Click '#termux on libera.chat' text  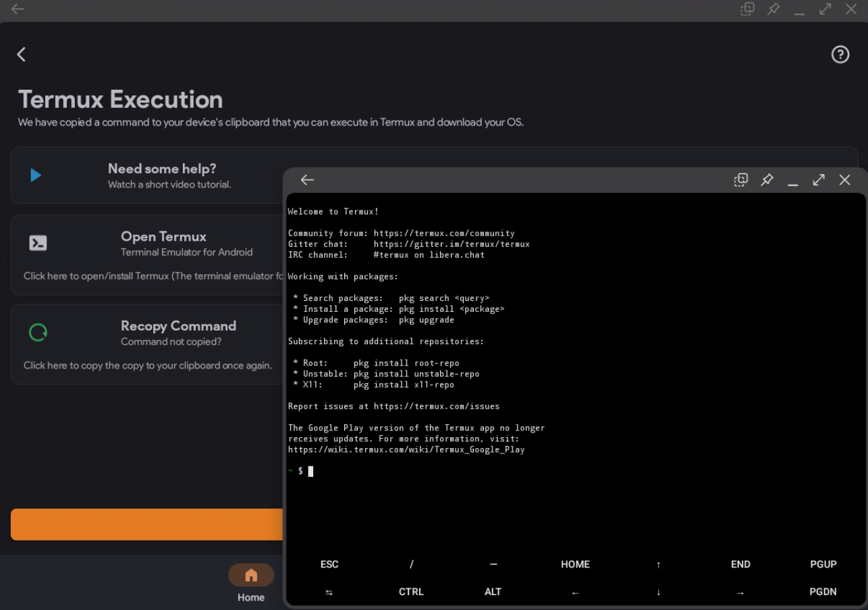point(429,255)
